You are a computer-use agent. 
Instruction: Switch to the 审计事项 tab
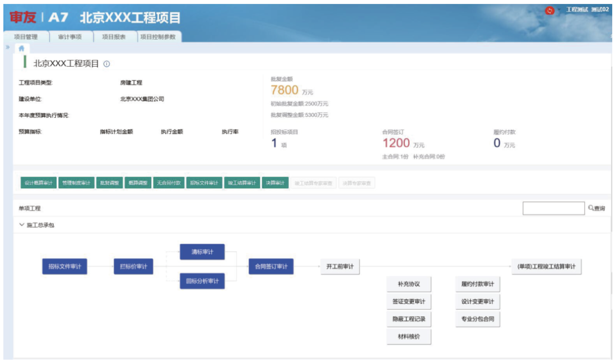[x=70, y=37]
